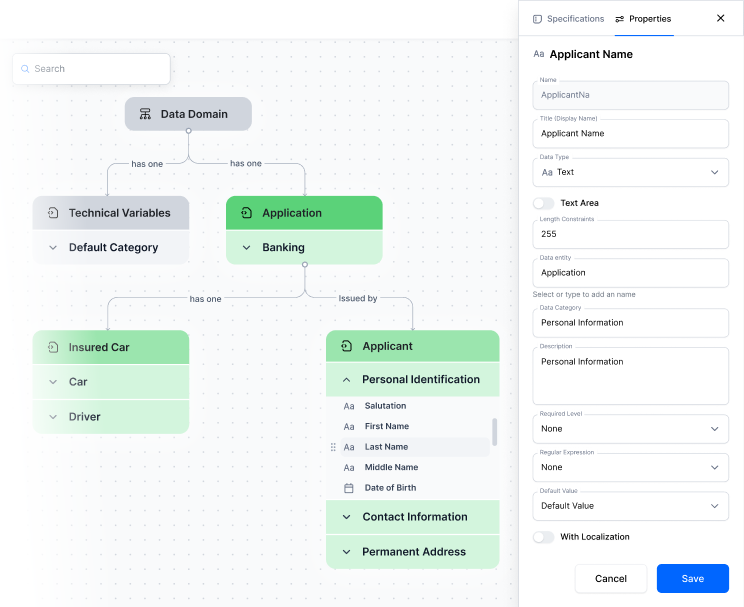Click the Data Domain hierarchy icon
Image resolution: width=744 pixels, height=607 pixels.
coord(145,114)
